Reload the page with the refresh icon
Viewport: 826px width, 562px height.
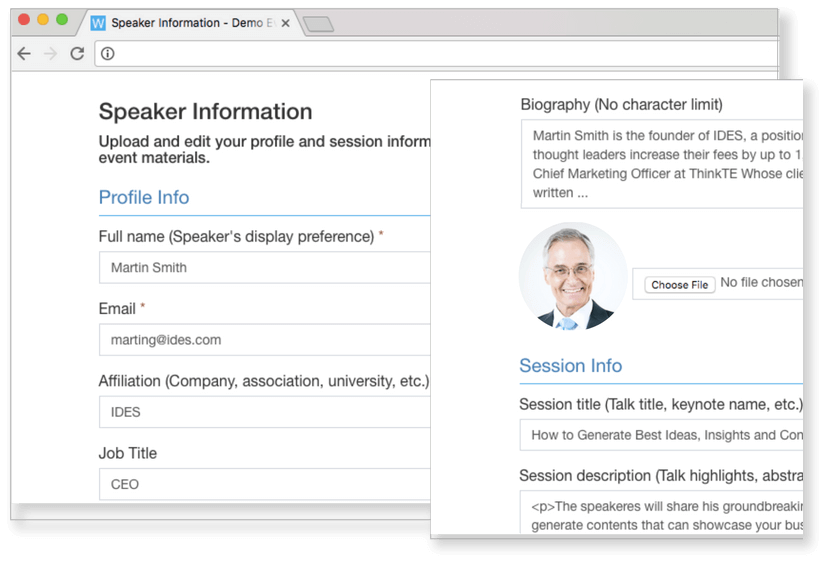[x=77, y=53]
